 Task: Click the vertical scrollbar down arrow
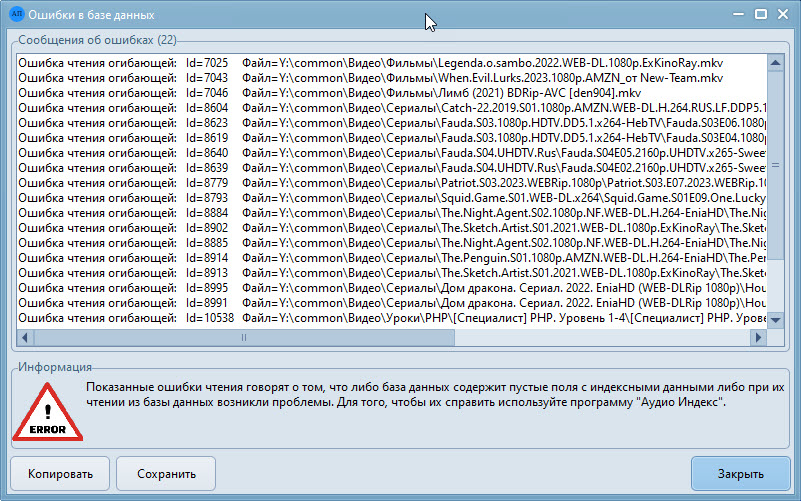coord(775,320)
